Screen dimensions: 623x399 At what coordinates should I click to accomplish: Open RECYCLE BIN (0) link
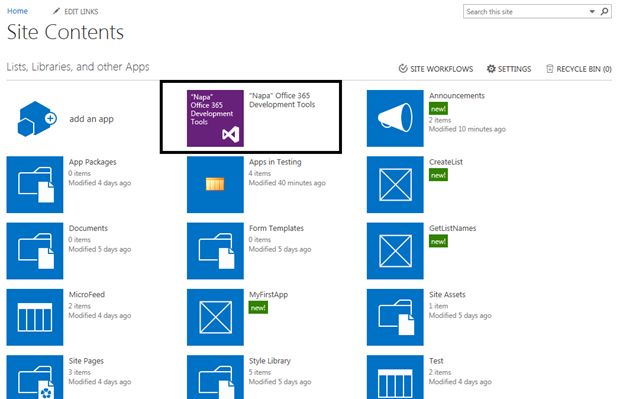coord(584,69)
